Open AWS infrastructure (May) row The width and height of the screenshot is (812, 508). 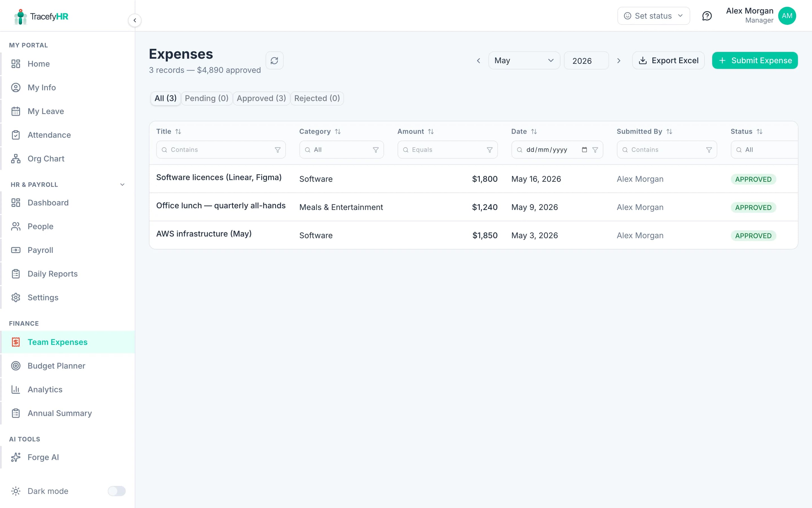pos(473,235)
